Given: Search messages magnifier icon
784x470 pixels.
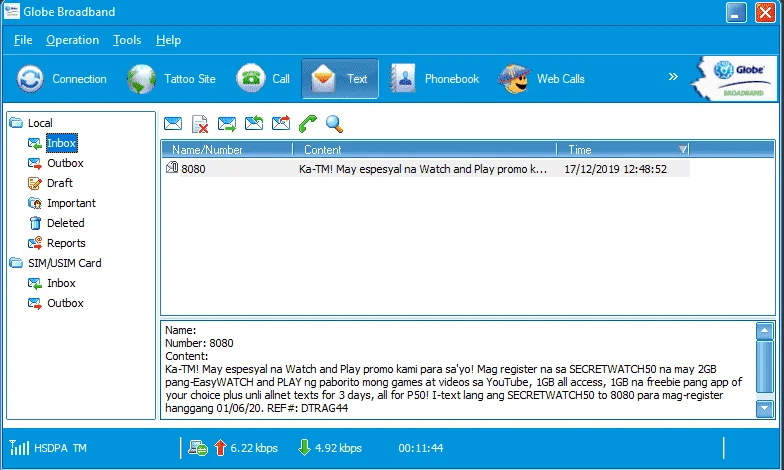Looking at the screenshot, I should coord(334,124).
